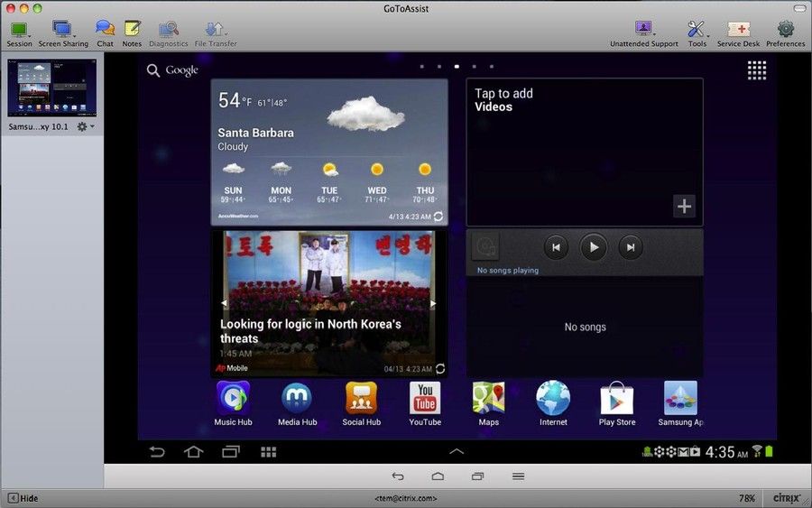Open the File Transfer tool

(216, 34)
